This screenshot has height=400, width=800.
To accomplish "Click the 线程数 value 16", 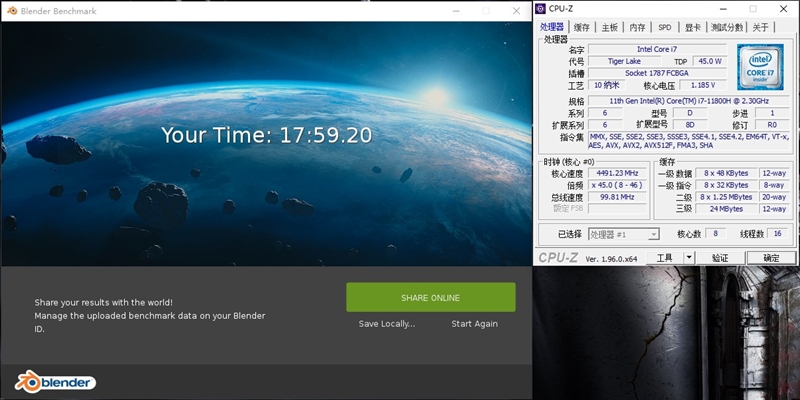I will [778, 234].
